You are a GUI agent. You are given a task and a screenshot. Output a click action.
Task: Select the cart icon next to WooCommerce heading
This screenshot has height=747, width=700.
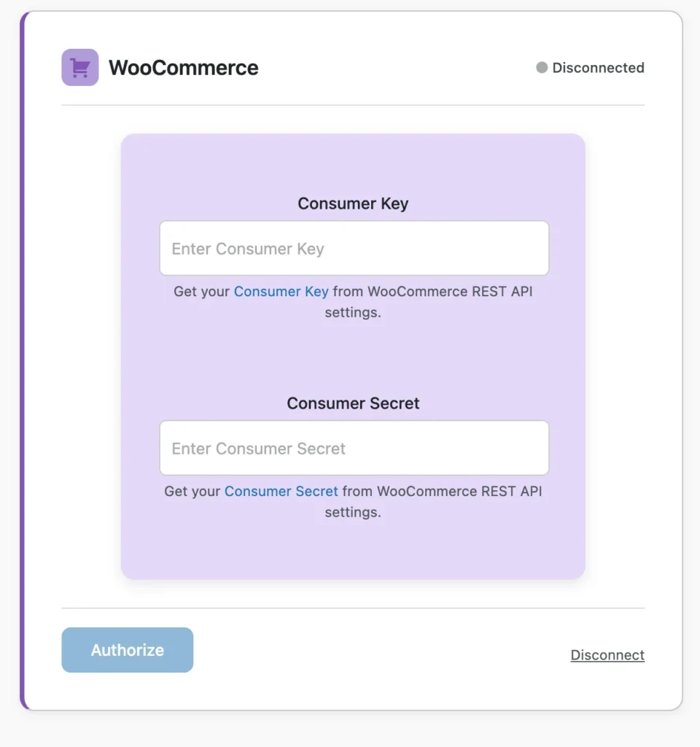point(79,66)
